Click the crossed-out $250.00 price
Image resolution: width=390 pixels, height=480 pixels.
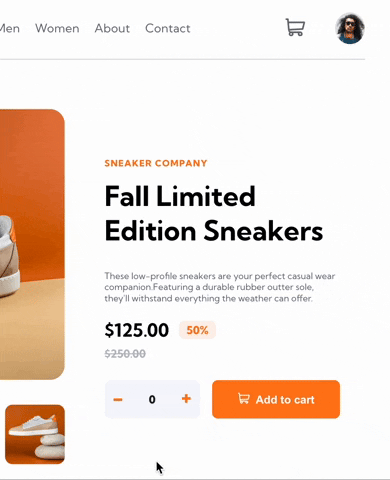pyautogui.click(x=125, y=354)
